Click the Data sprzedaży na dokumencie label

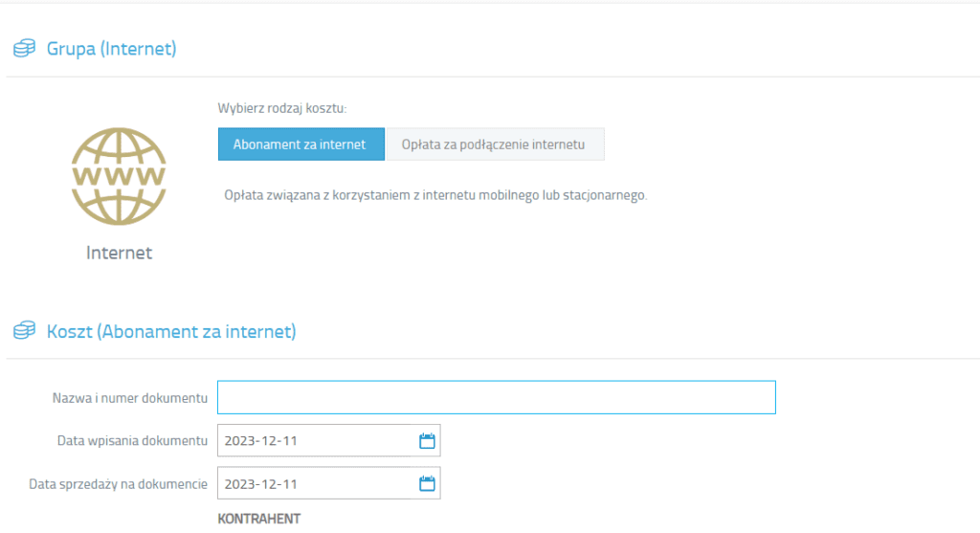(x=119, y=484)
